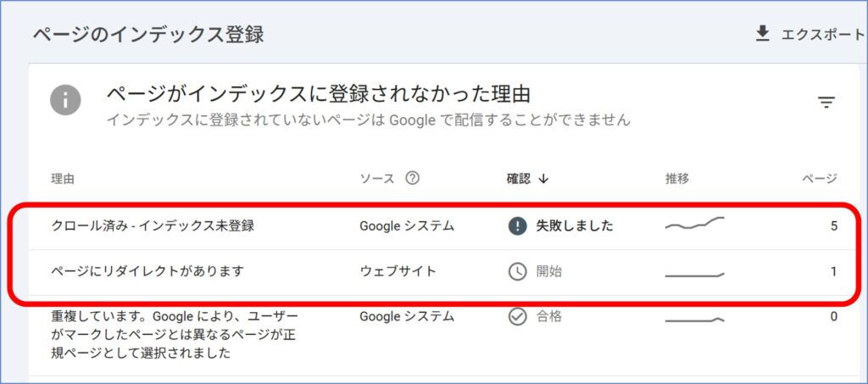Sort by the 確認 column header
The height and width of the screenshot is (384, 868).
[x=518, y=178]
